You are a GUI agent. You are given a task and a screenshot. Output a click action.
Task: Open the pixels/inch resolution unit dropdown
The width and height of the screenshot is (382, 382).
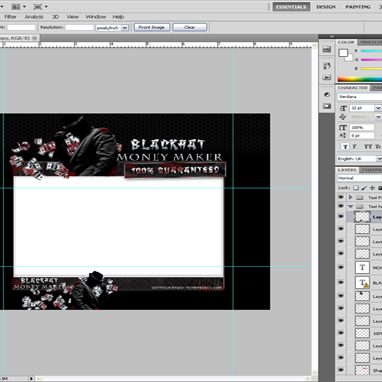(125, 28)
